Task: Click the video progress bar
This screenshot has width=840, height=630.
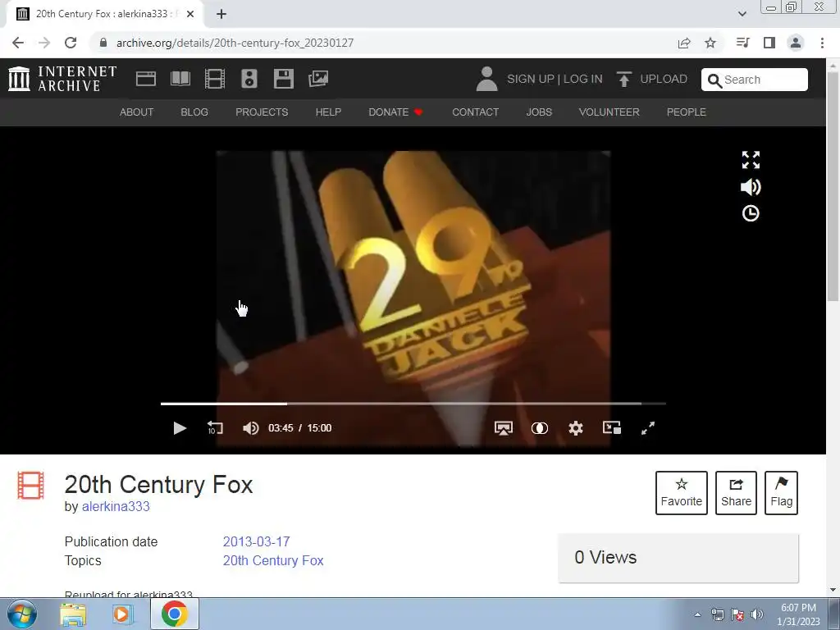Action: click(x=413, y=404)
